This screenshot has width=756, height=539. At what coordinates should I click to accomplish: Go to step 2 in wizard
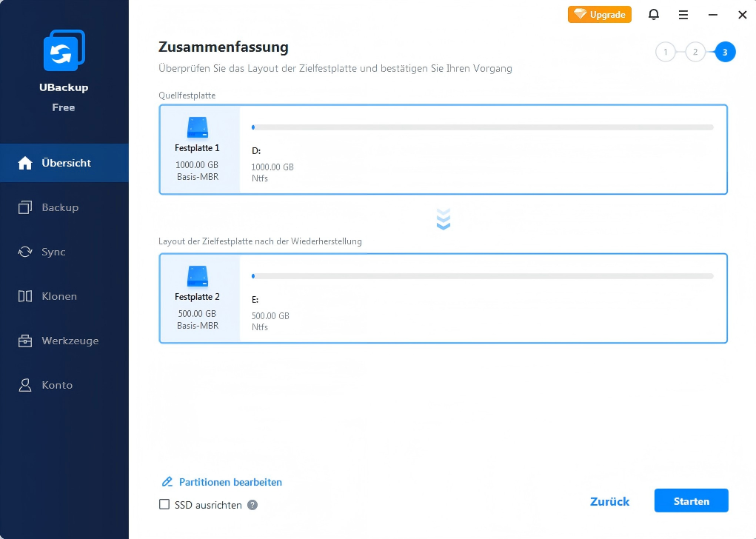click(x=695, y=52)
